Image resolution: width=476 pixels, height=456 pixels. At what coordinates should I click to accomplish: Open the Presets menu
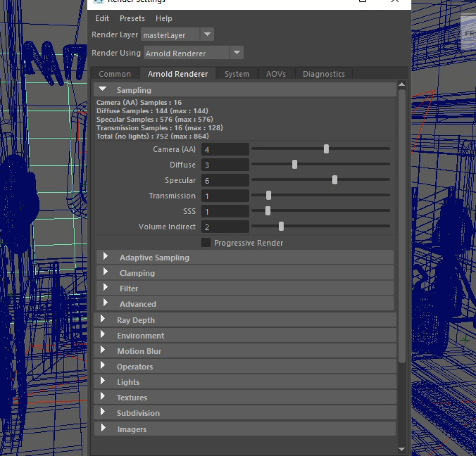pos(132,19)
